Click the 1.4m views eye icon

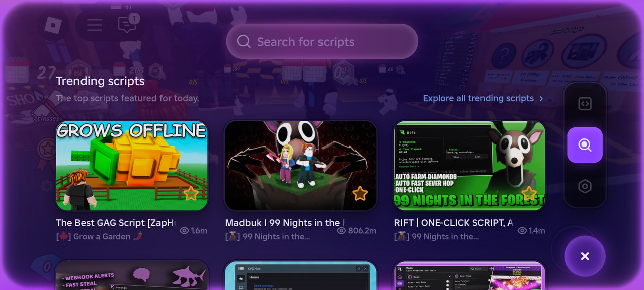(522, 231)
